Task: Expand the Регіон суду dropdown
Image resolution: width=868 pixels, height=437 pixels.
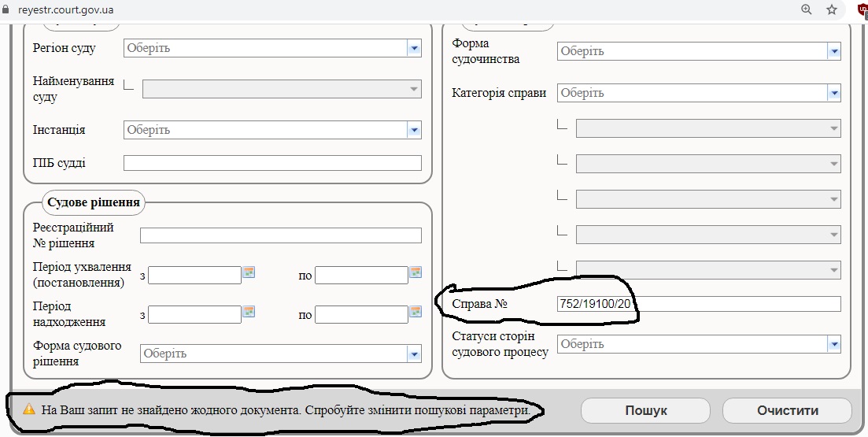Action: pos(414,48)
